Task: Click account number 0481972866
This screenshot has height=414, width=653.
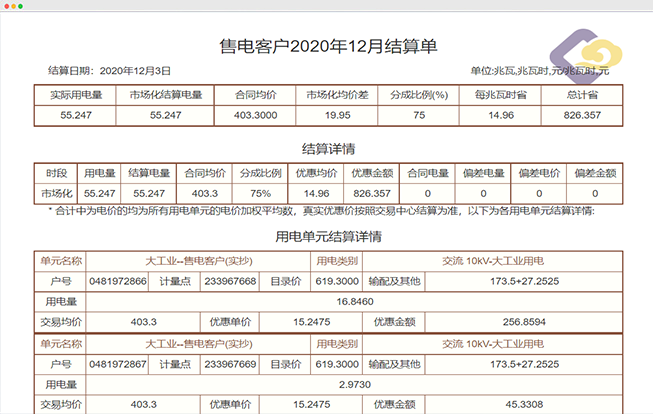Action: tap(116, 281)
